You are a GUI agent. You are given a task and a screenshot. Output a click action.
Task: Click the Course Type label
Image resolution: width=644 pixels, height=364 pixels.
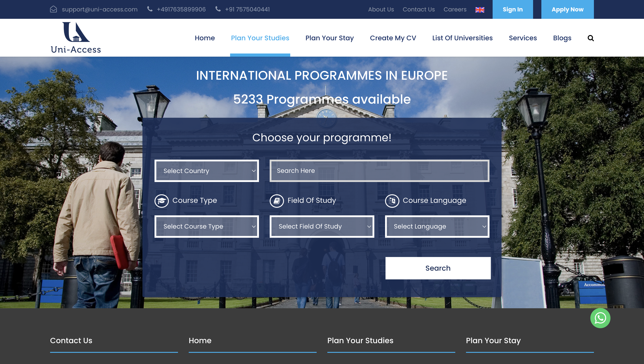coord(195,200)
